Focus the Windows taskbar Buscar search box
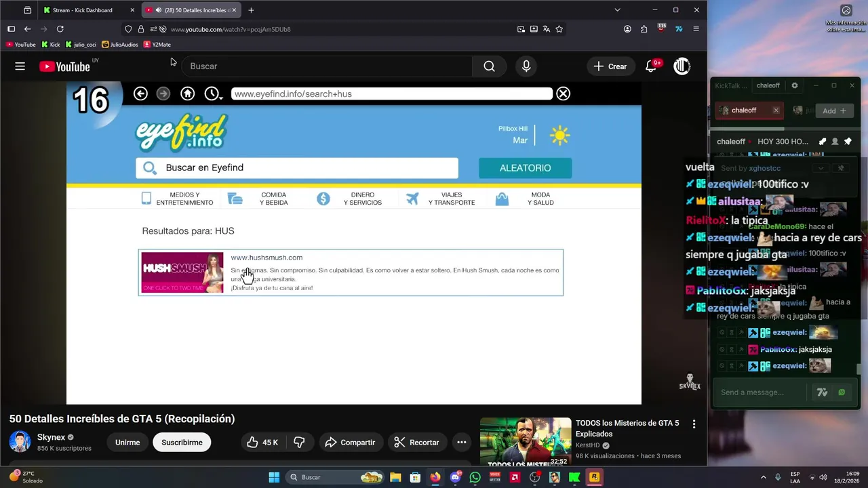868x488 pixels. (335, 477)
